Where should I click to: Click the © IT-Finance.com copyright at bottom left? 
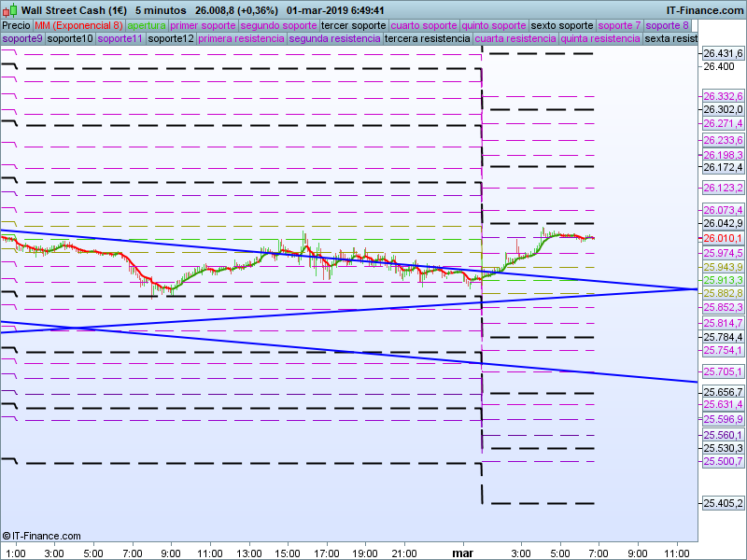click(41, 536)
